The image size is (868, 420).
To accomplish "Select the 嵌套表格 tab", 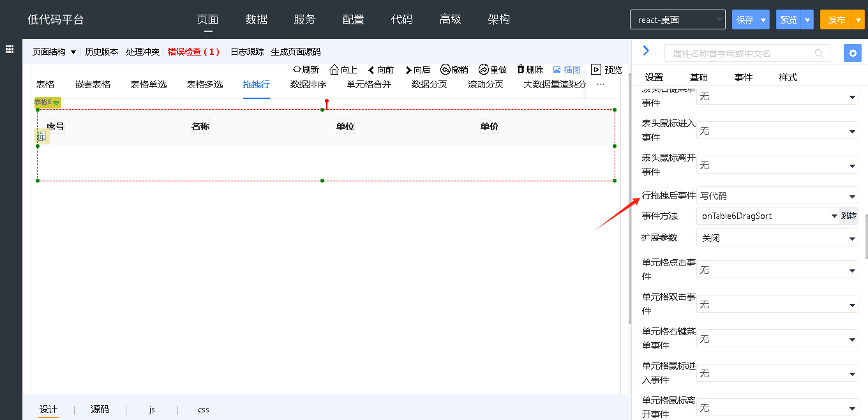I will coord(93,84).
